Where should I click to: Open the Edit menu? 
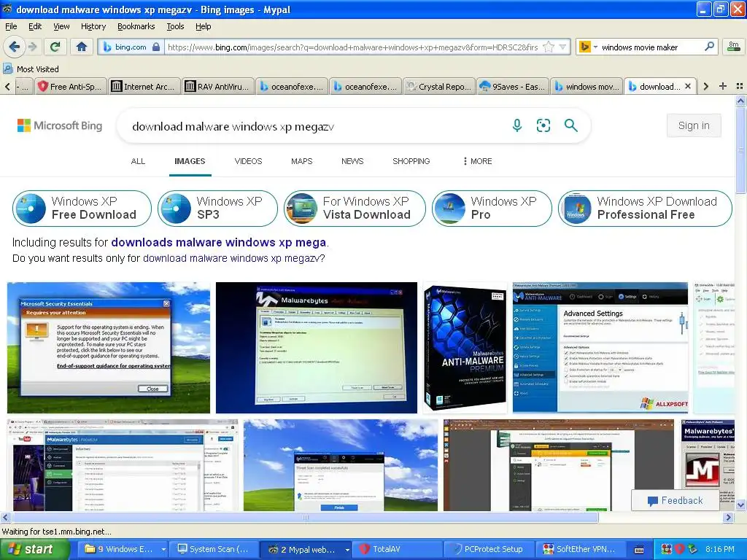tap(35, 26)
